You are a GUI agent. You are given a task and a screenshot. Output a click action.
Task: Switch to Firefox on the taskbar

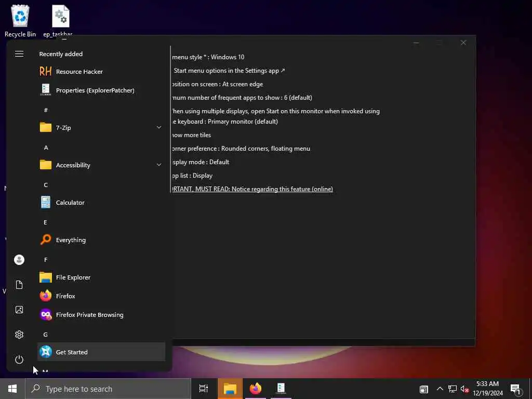pyautogui.click(x=256, y=389)
